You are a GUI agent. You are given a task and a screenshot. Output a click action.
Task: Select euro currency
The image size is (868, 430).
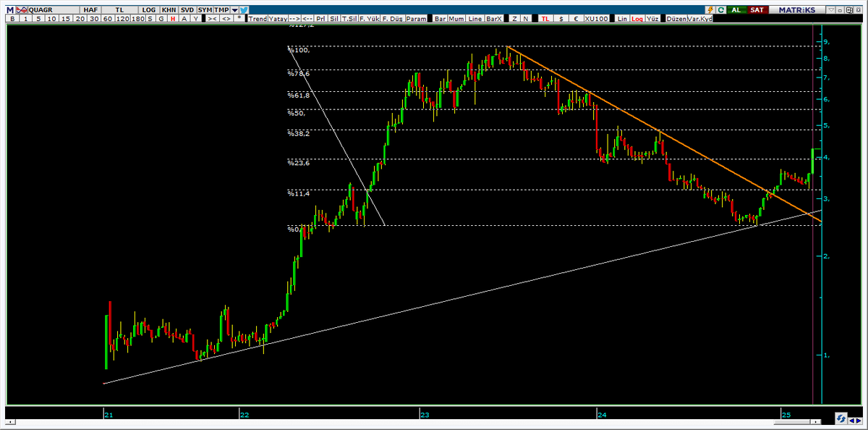coord(576,19)
